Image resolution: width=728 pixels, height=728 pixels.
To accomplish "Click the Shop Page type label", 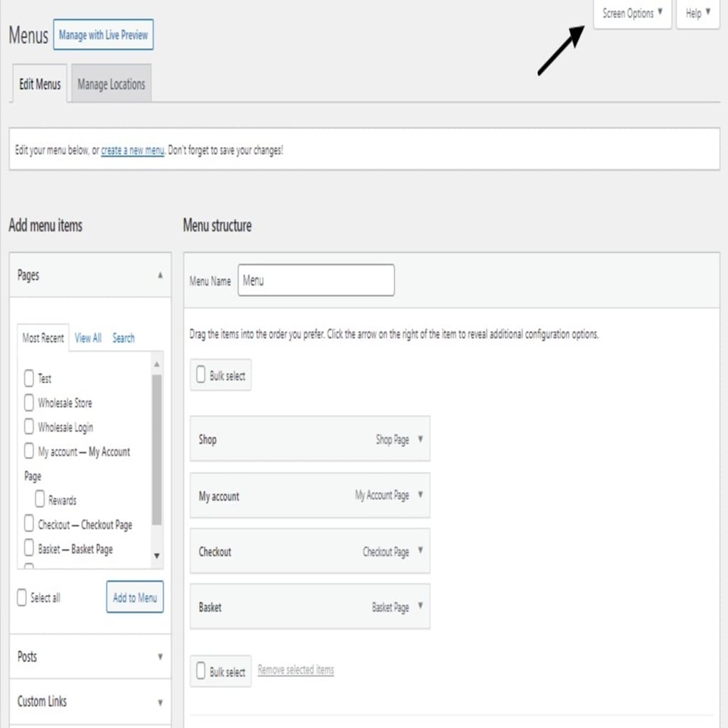I will pos(392,439).
